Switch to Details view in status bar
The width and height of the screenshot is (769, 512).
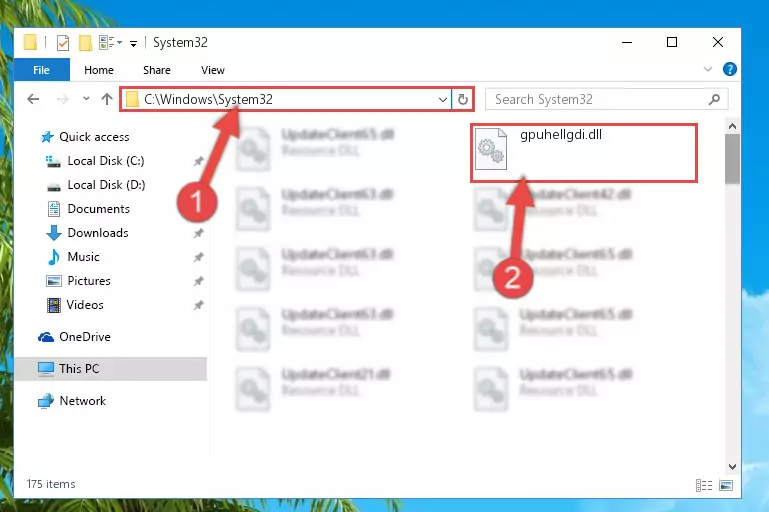click(x=704, y=486)
